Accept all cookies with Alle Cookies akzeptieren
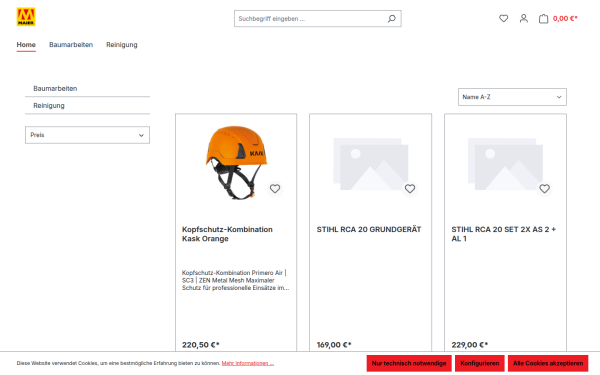The image size is (600, 375). [548, 363]
